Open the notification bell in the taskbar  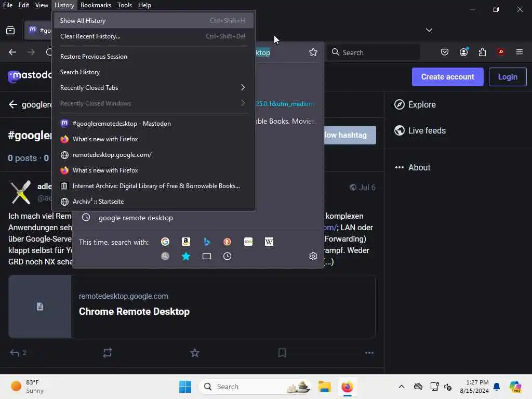pos(497,387)
